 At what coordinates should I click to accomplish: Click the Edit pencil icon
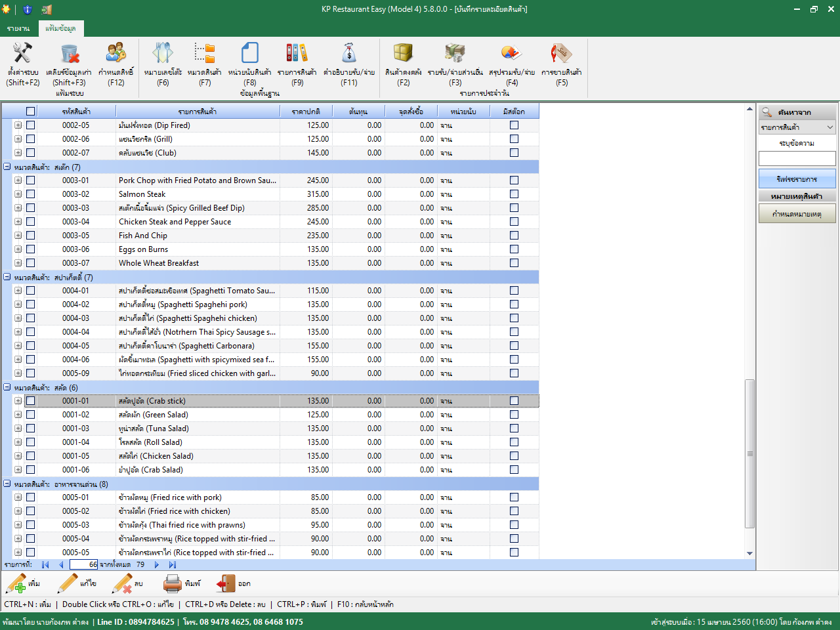tap(68, 583)
